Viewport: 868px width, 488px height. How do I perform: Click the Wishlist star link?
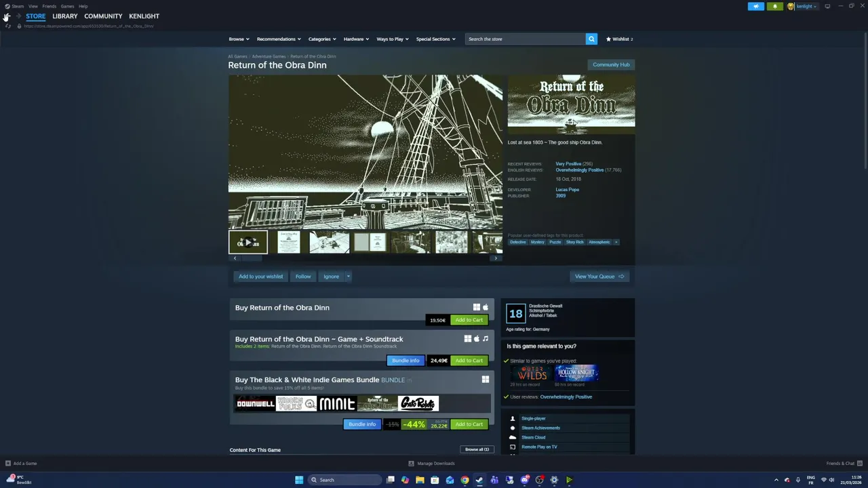tap(619, 39)
